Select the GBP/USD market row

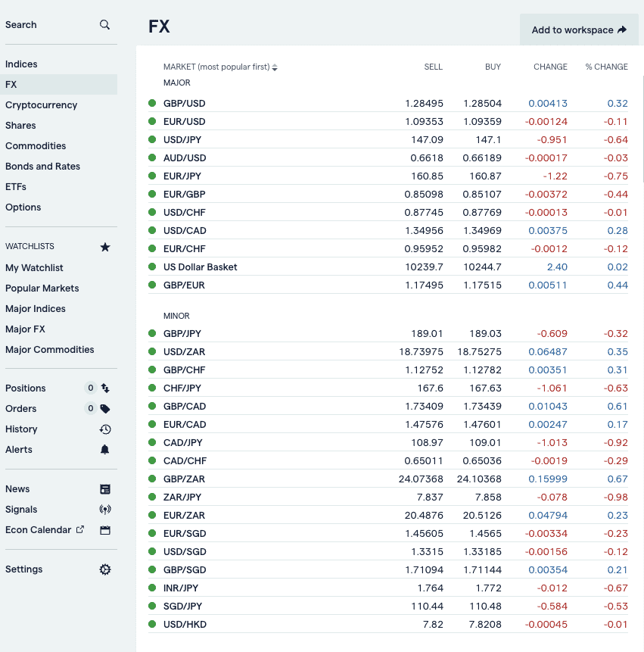[x=388, y=103]
